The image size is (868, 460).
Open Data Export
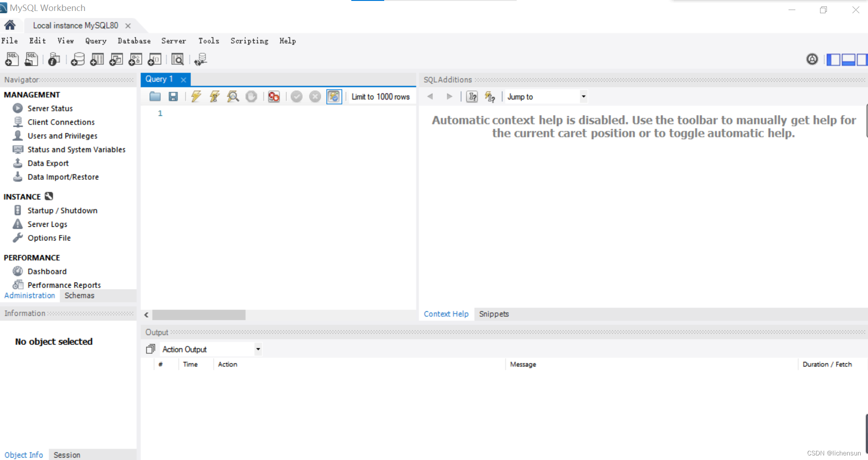tap(48, 163)
